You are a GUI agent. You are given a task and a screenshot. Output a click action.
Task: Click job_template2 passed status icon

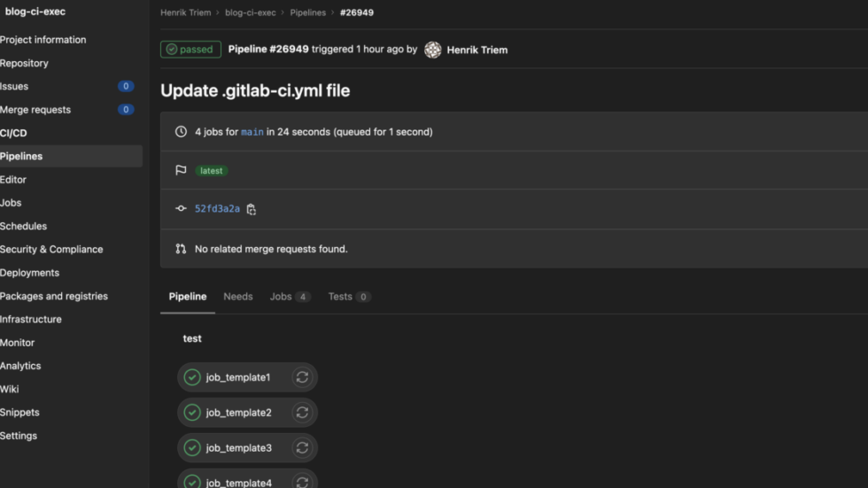click(192, 413)
